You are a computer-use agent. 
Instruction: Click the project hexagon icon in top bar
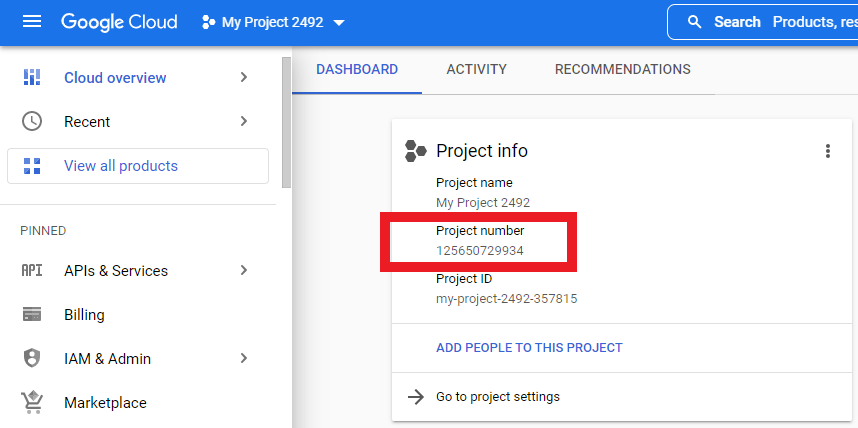(208, 22)
